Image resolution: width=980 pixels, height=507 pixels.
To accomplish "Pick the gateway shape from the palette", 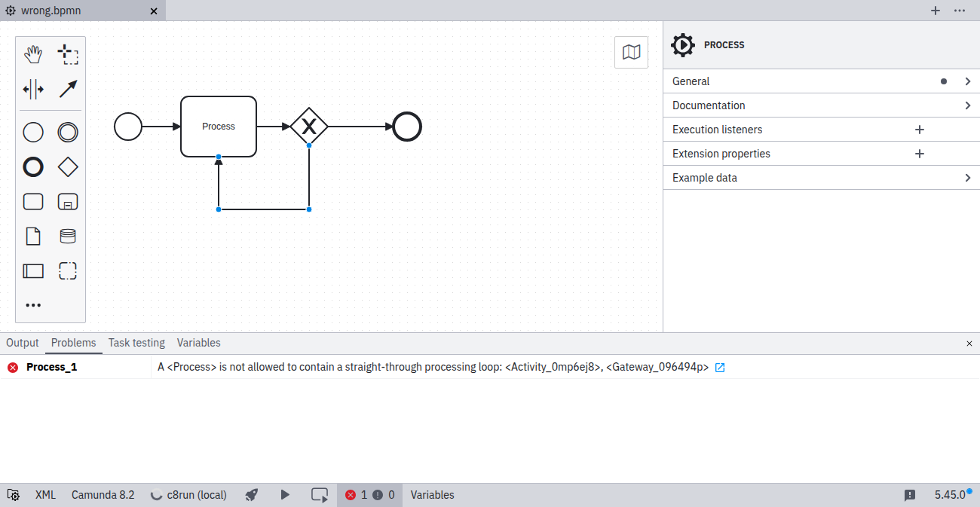I will (68, 166).
